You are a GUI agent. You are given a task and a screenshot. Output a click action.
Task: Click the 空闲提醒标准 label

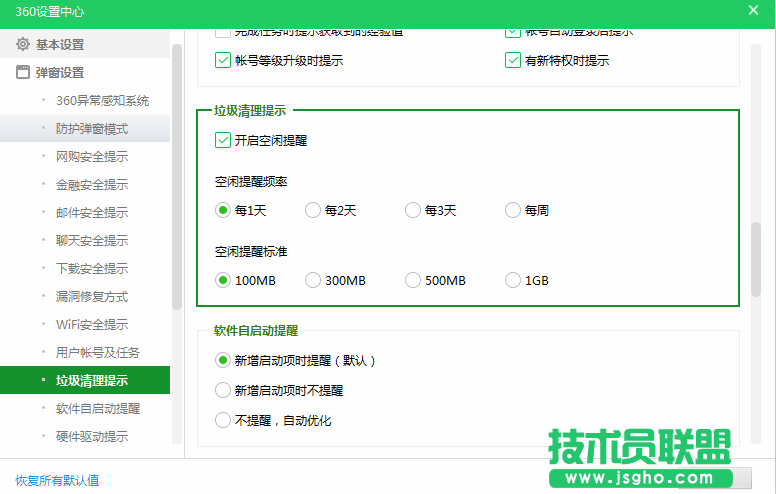(x=251, y=251)
